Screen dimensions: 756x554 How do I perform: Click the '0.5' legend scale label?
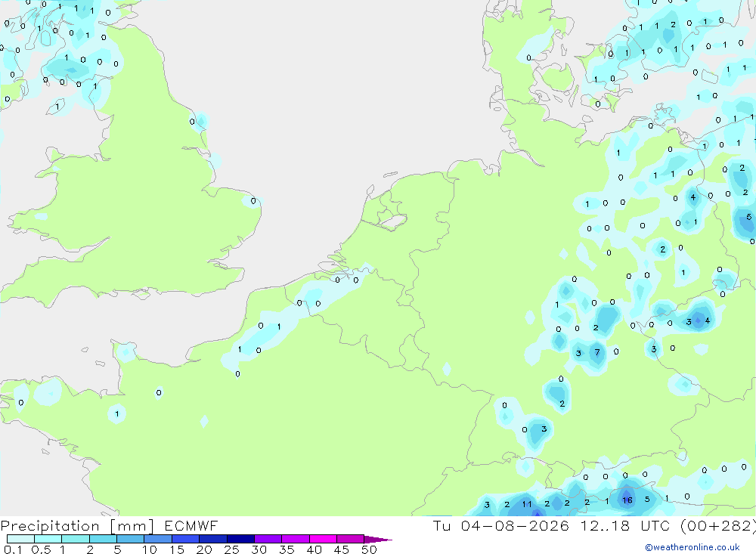click(41, 549)
